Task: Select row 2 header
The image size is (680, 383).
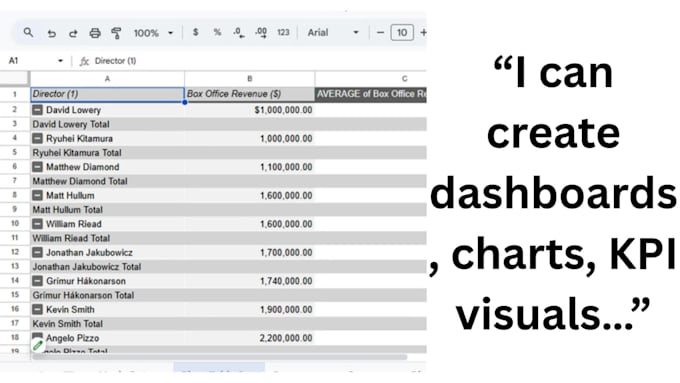Action: (x=15, y=110)
